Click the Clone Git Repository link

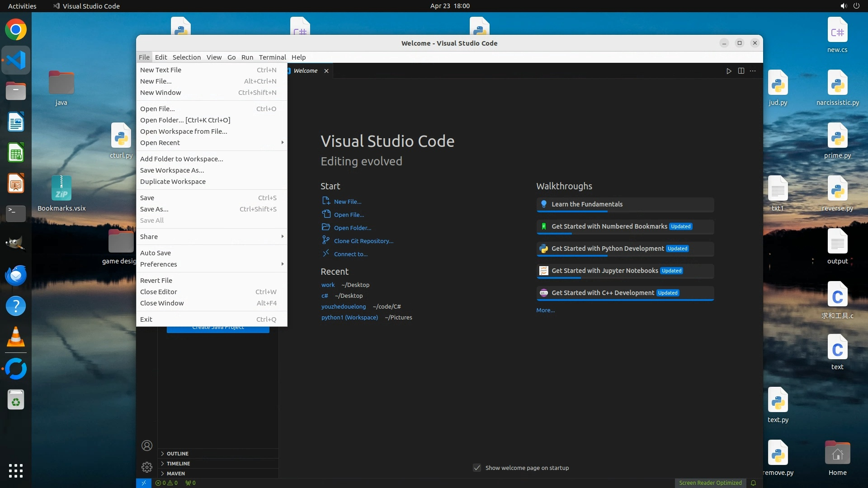pos(363,241)
